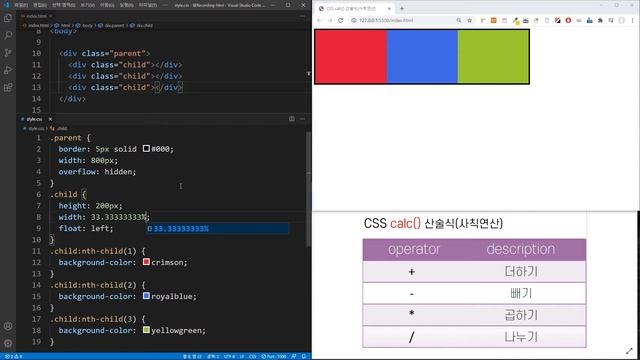Click the .child breadcrumb in style.css

click(x=59, y=129)
